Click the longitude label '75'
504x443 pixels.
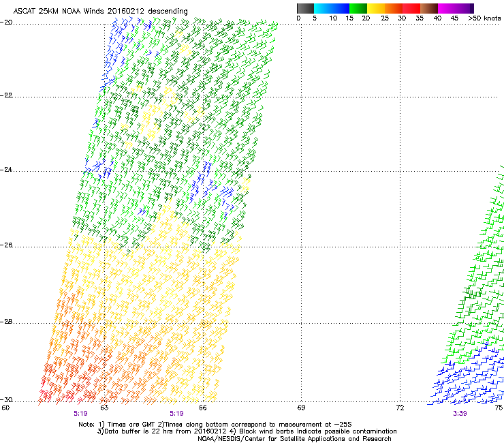click(x=499, y=408)
